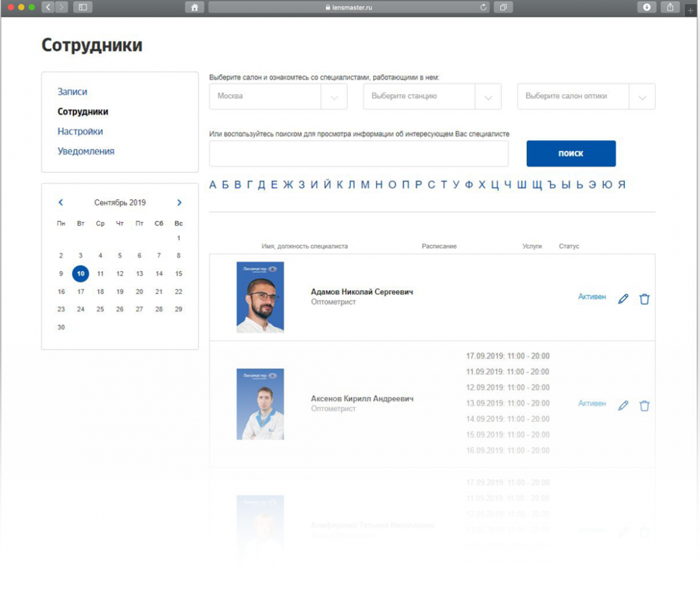This screenshot has width=700, height=592.
Task: Filter specialists by letter Я
Action: [622, 184]
